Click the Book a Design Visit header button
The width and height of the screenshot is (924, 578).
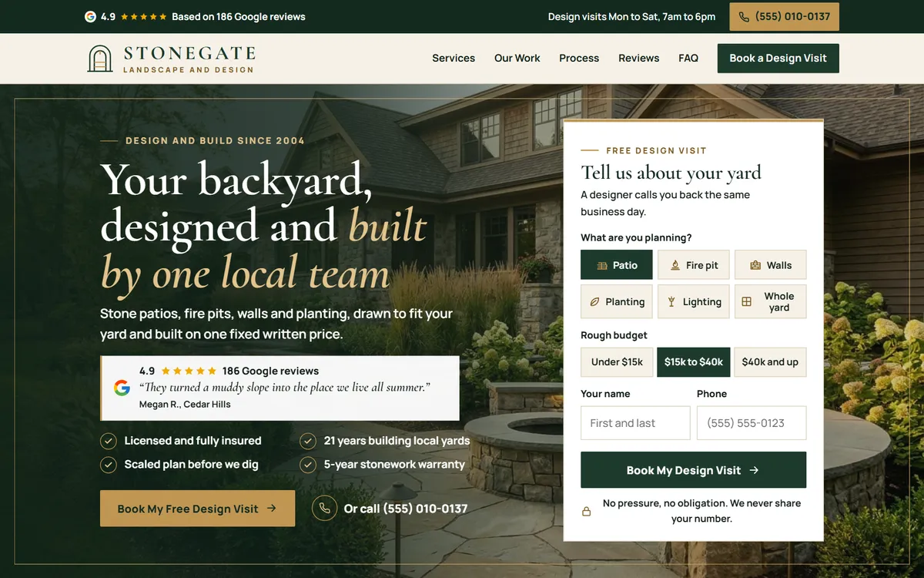tap(778, 59)
